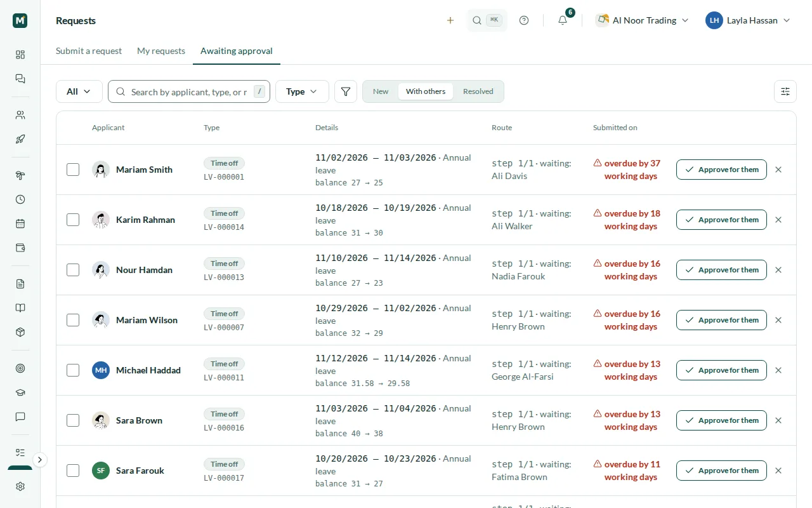Approve for them on Mariam Smith's request
Screen dimensions: 812x508
pos(721,170)
